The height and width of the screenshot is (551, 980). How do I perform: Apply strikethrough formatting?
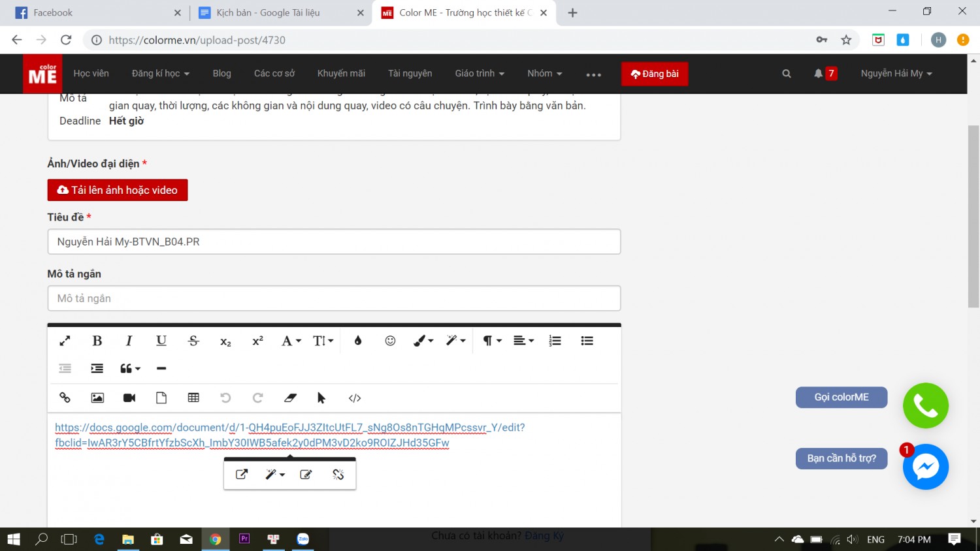pos(193,341)
